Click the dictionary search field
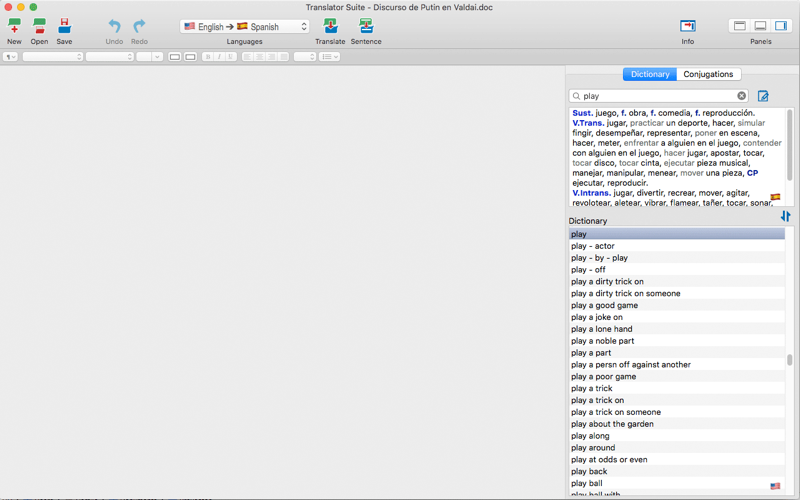The width and height of the screenshot is (800, 500). (x=658, y=96)
